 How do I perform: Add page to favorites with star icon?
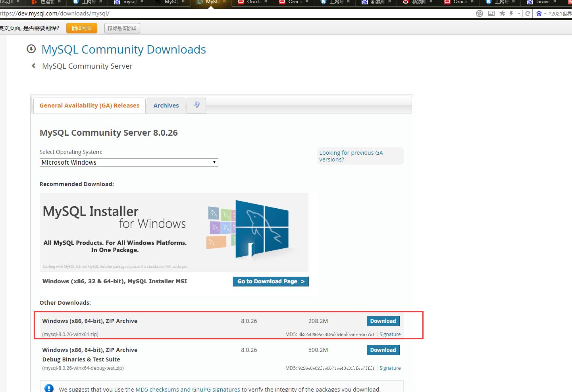click(x=503, y=13)
